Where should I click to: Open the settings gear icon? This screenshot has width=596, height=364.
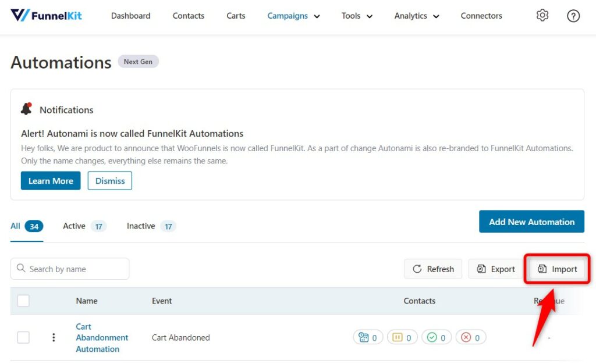pyautogui.click(x=542, y=15)
